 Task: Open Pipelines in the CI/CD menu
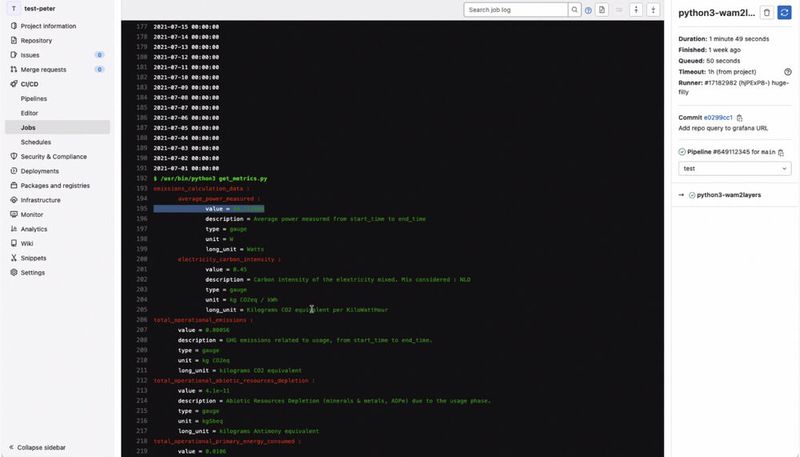coord(34,99)
